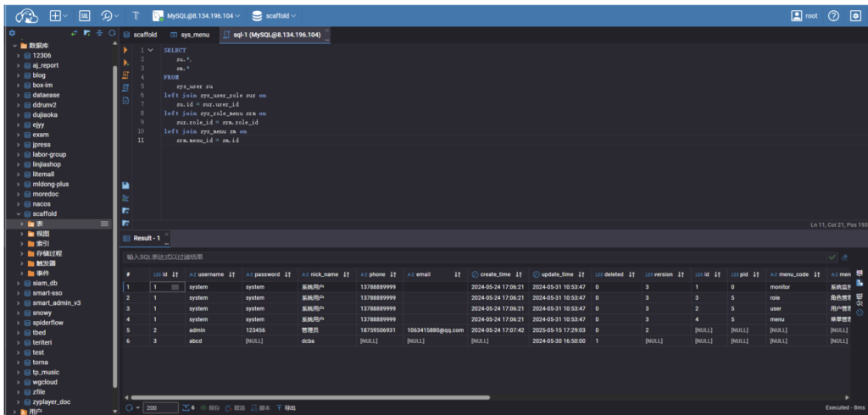The image size is (868, 415).
Task: Open the 表 folder hamburger menu
Action: (x=104, y=224)
